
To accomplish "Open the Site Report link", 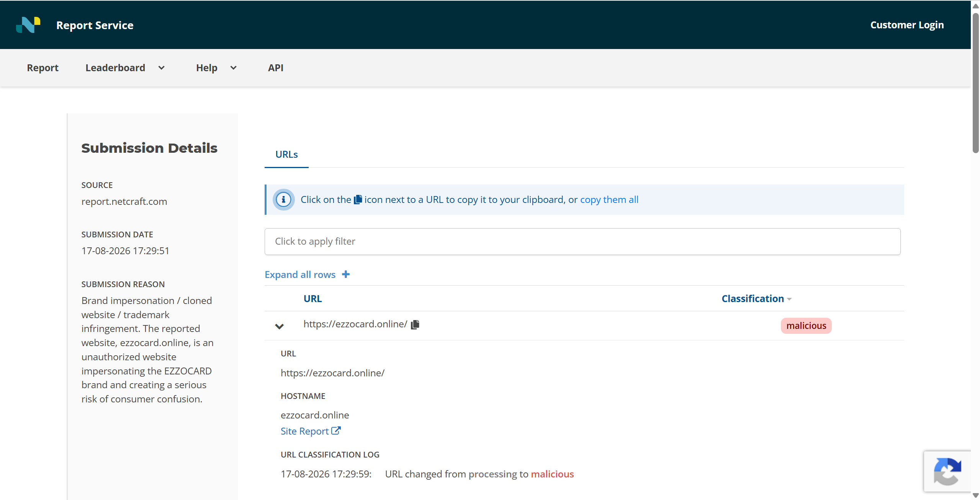I will 304,431.
